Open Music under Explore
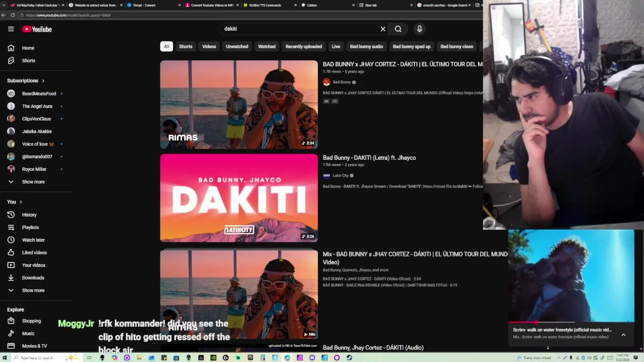Viewport: 644px width, 362px height. (28, 333)
